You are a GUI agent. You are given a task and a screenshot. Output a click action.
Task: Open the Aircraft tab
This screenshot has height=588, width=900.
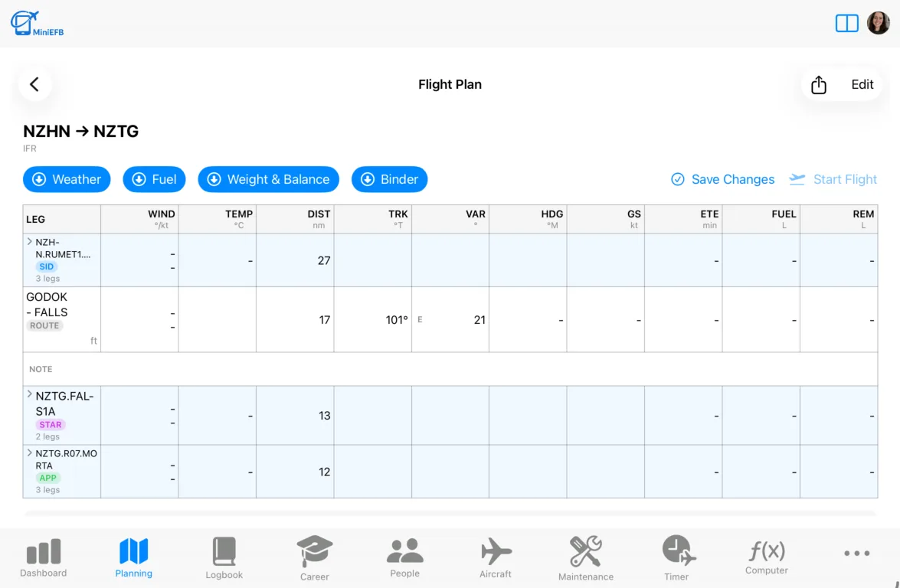point(496,558)
